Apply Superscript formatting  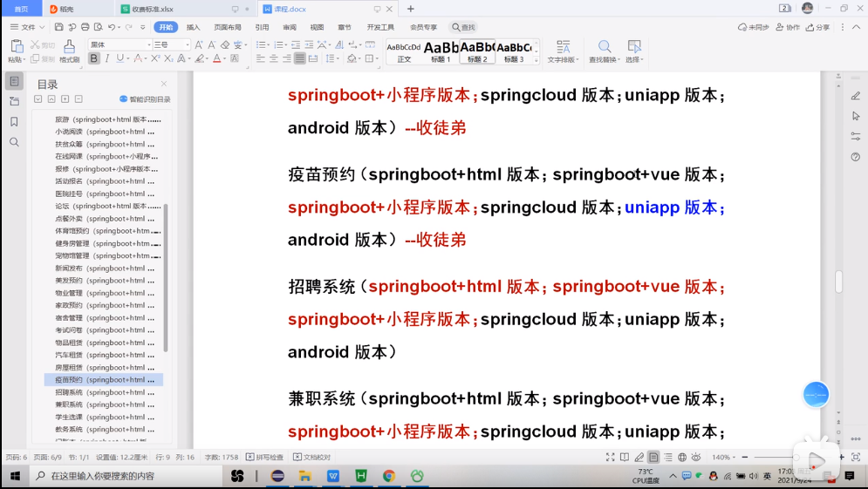[x=155, y=58]
